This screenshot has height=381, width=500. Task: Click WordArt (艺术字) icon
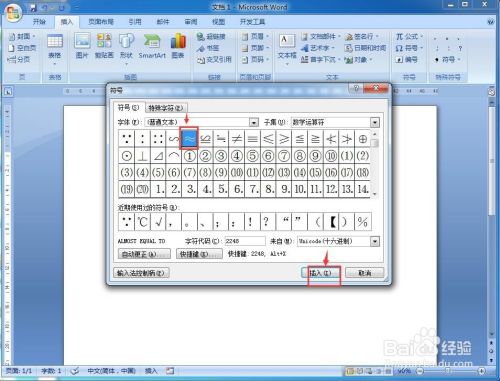[318, 48]
